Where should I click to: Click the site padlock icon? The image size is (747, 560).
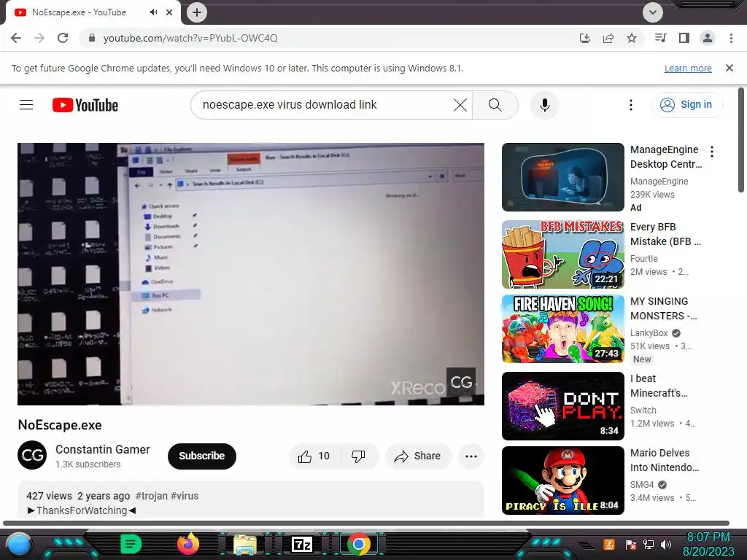click(x=92, y=38)
